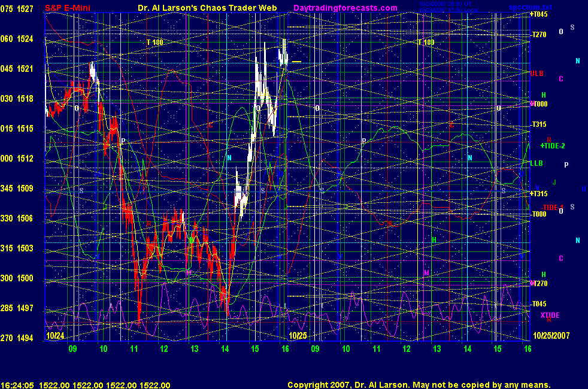Click the magenta XTIDE legend label

pyautogui.click(x=550, y=315)
